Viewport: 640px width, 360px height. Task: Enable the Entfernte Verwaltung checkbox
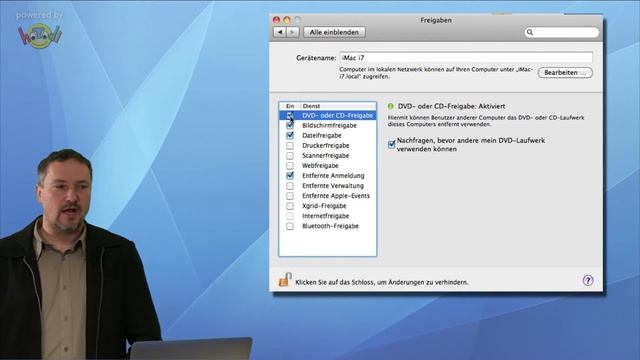click(x=290, y=186)
